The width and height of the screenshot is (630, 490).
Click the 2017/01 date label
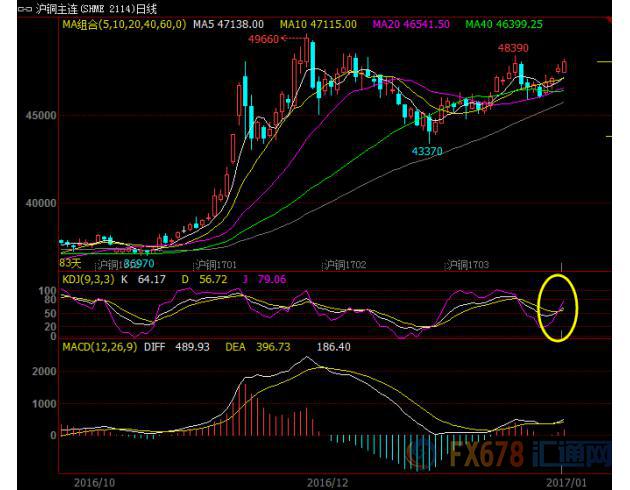[566, 482]
